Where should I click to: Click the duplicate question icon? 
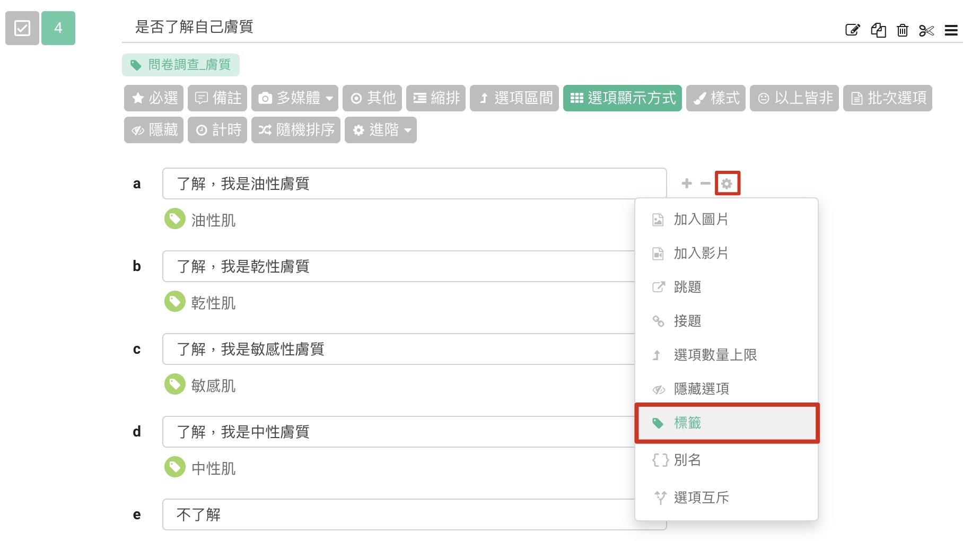pos(878,30)
